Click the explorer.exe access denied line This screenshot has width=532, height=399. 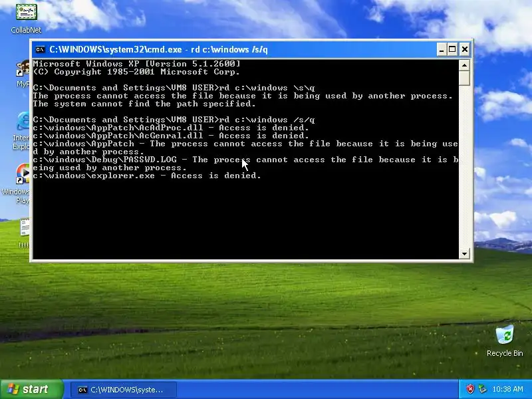147,176
